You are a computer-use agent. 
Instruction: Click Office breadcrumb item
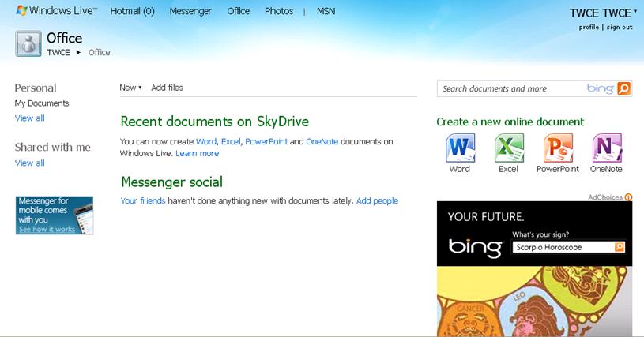[x=99, y=52]
